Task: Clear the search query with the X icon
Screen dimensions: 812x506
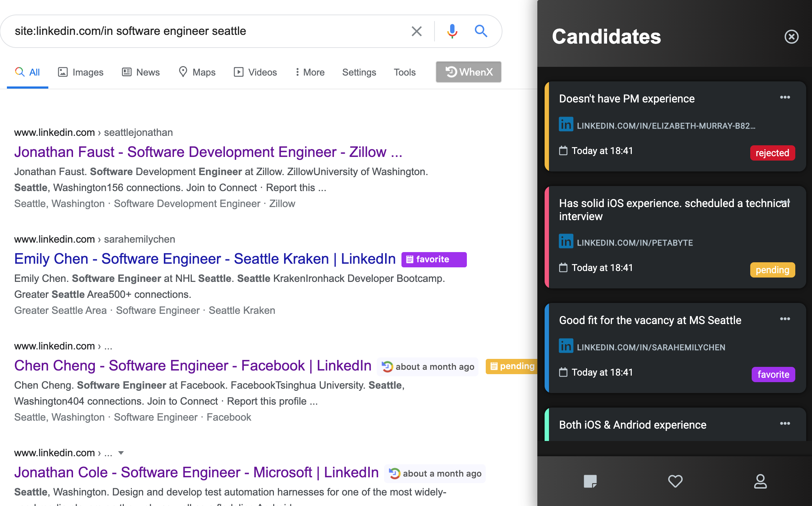Action: tap(417, 31)
